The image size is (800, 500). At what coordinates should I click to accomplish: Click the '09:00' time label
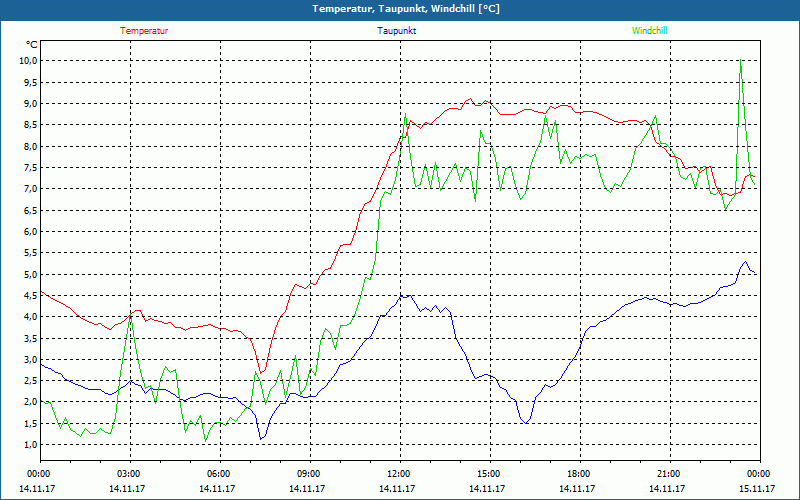coord(310,474)
